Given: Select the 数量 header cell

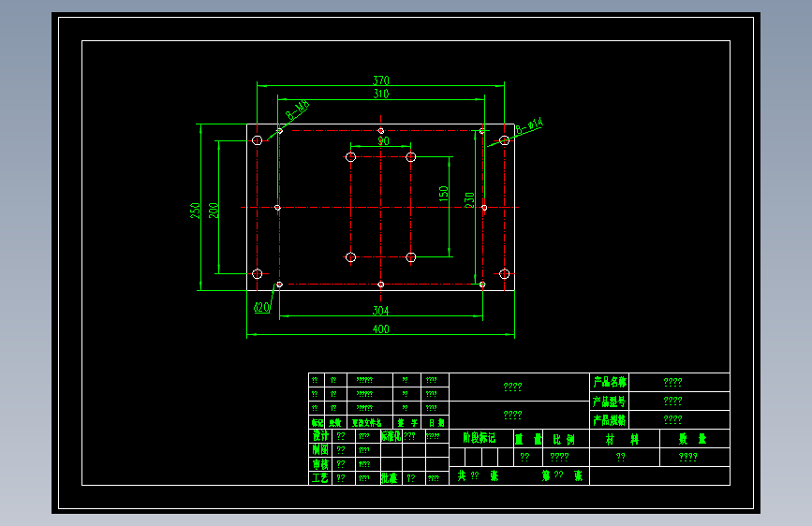Looking at the screenshot, I should (693, 439).
